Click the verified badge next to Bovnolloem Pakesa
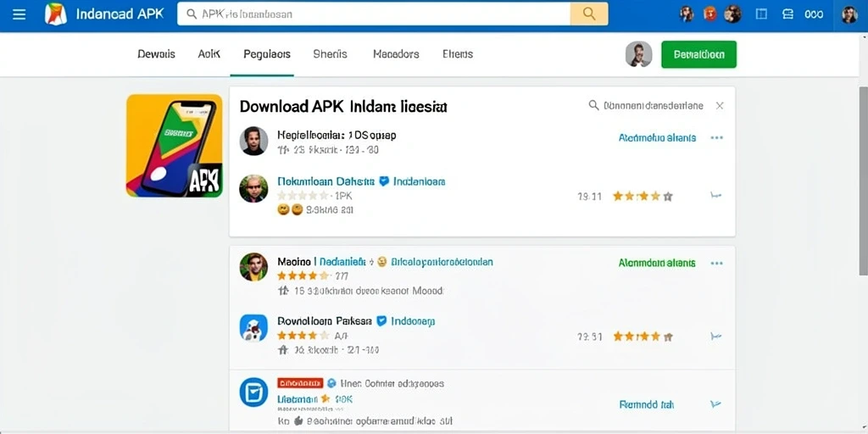Image resolution: width=868 pixels, height=434 pixels. point(381,320)
